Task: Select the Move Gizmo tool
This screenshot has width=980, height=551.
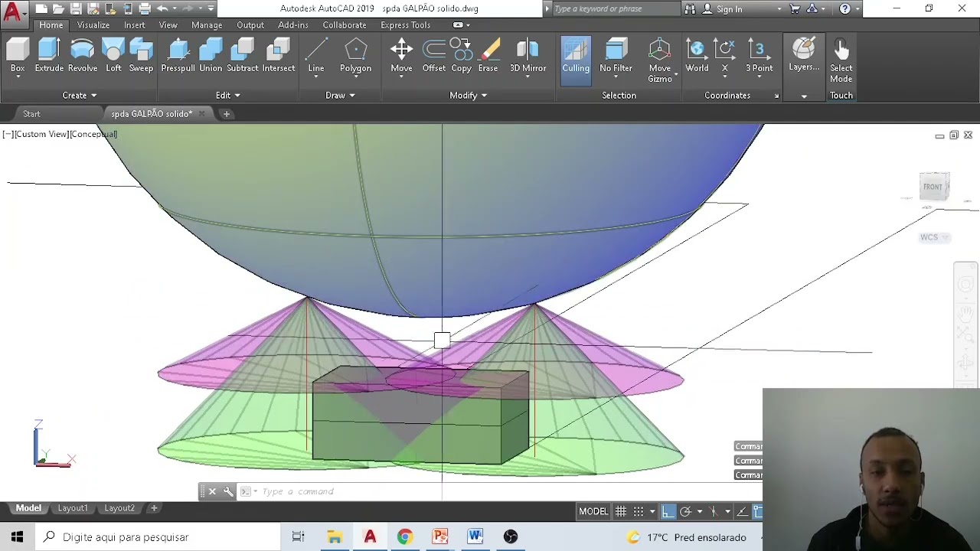Action: pos(659,61)
